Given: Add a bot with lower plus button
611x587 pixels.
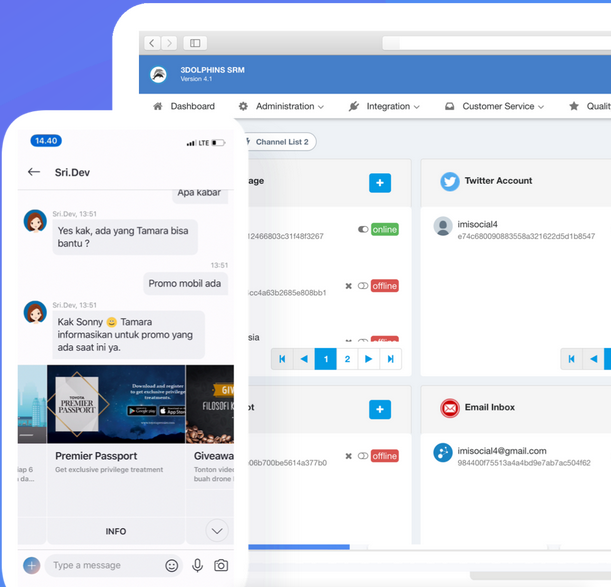Looking at the screenshot, I should pyautogui.click(x=380, y=409).
